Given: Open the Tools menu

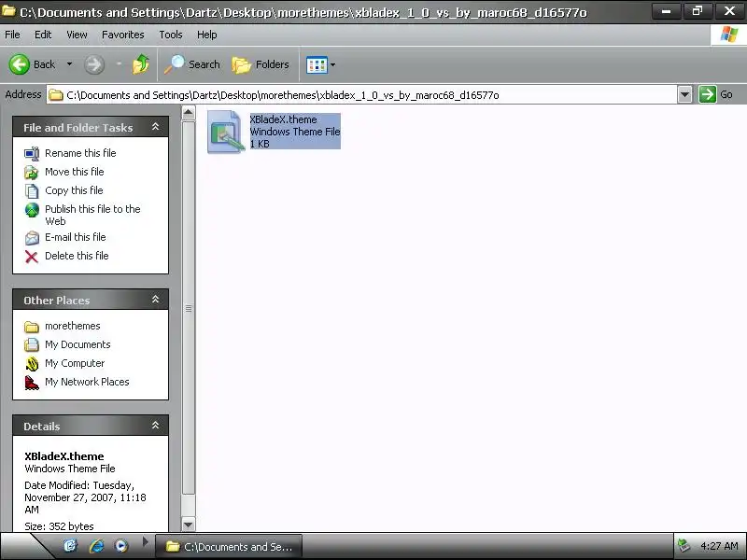Looking at the screenshot, I should point(171,35).
